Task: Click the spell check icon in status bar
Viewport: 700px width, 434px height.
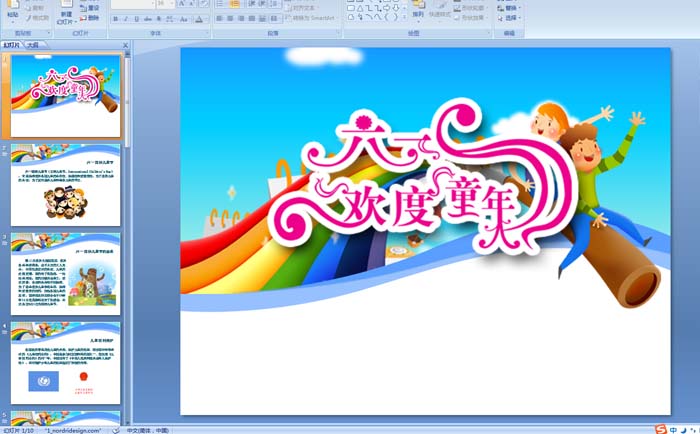Action: (x=116, y=430)
